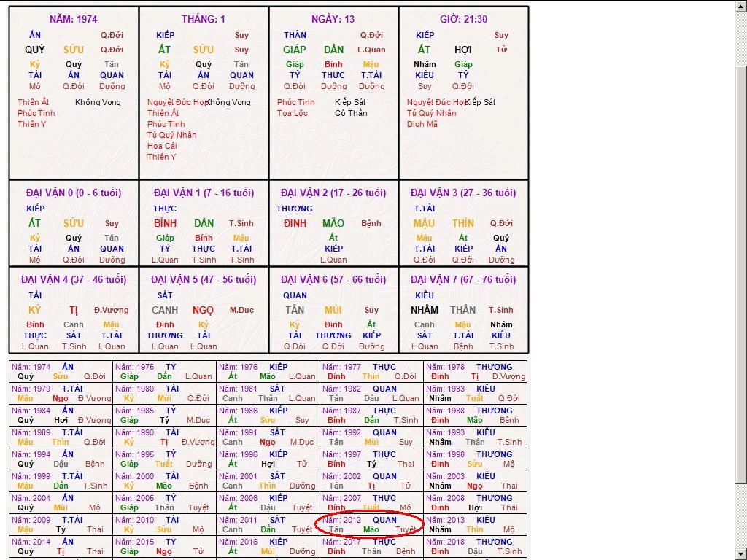Viewport: 747px width, 560px height.
Task: Click the Năm: 2018 year cell
Action: 476,547
